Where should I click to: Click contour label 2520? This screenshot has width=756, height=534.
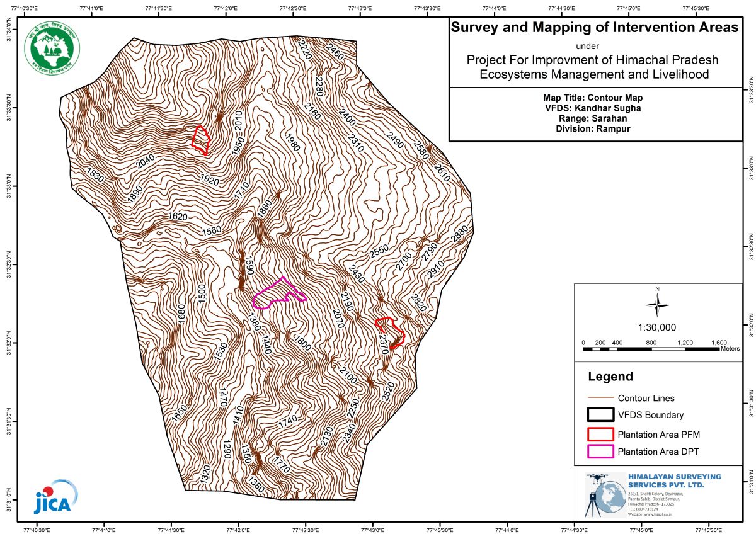coord(387,390)
